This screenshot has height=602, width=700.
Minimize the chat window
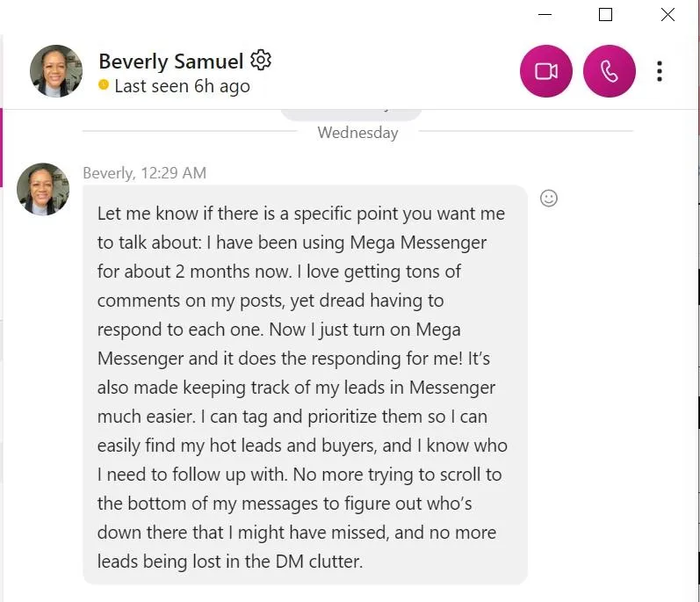coord(545,15)
